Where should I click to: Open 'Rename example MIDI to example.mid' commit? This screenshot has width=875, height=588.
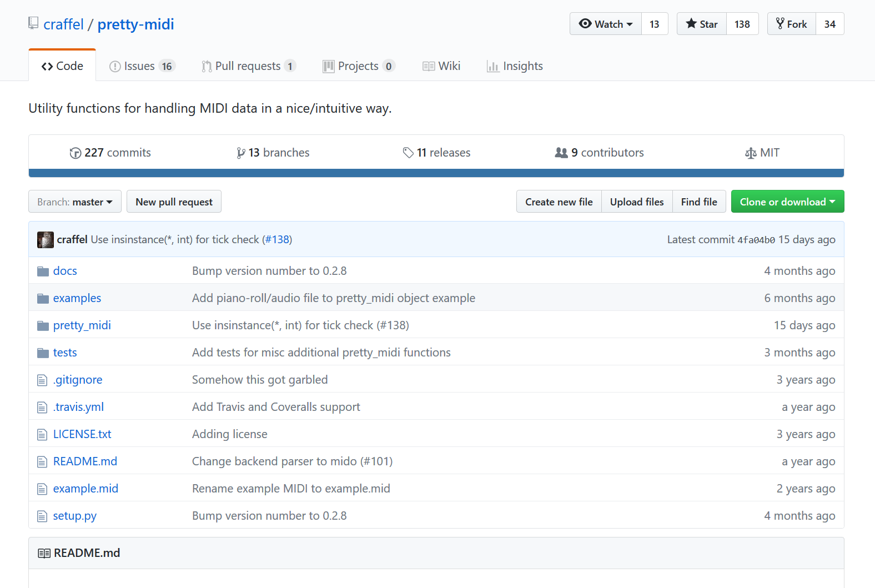click(291, 489)
